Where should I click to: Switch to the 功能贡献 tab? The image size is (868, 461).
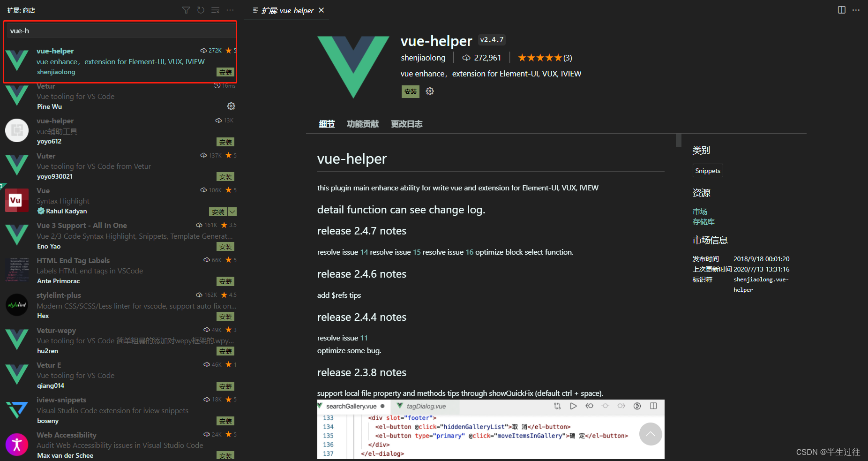click(x=363, y=124)
